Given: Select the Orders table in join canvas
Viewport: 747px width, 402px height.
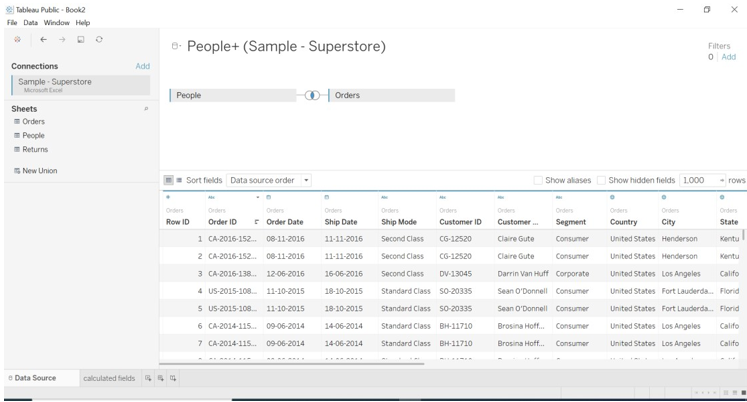Looking at the screenshot, I should [x=392, y=95].
